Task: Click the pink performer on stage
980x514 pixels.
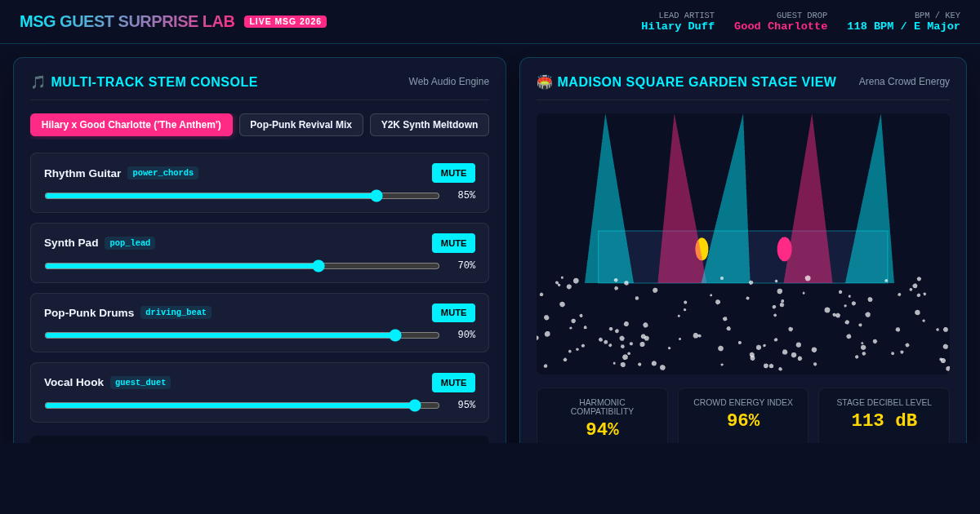Action: pyautogui.click(x=784, y=249)
